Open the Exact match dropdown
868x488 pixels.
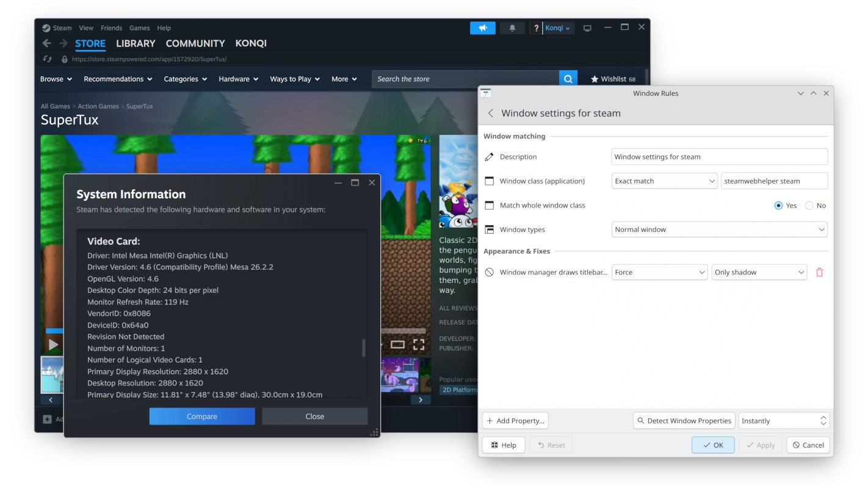[665, 181]
